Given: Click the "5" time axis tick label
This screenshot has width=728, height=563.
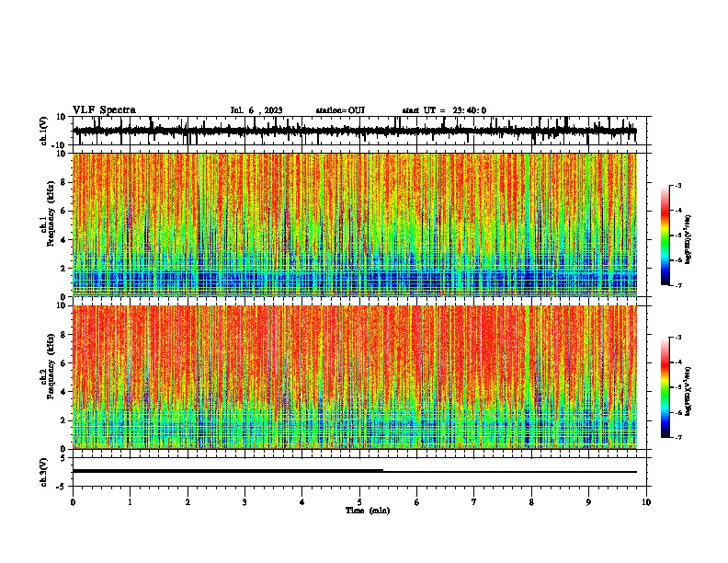Looking at the screenshot, I should tap(359, 502).
